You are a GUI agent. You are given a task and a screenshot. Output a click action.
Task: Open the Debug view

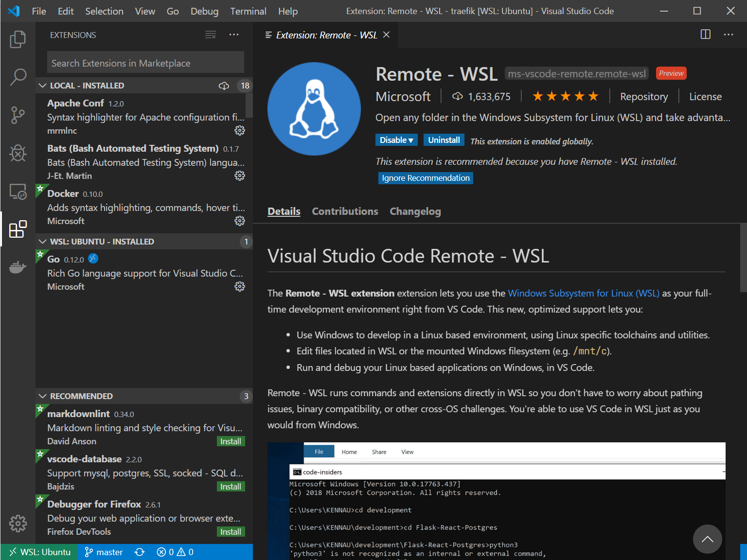pyautogui.click(x=18, y=153)
